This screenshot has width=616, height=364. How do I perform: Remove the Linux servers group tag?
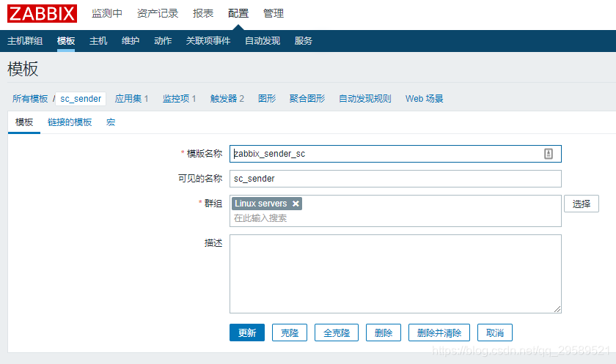[296, 204]
